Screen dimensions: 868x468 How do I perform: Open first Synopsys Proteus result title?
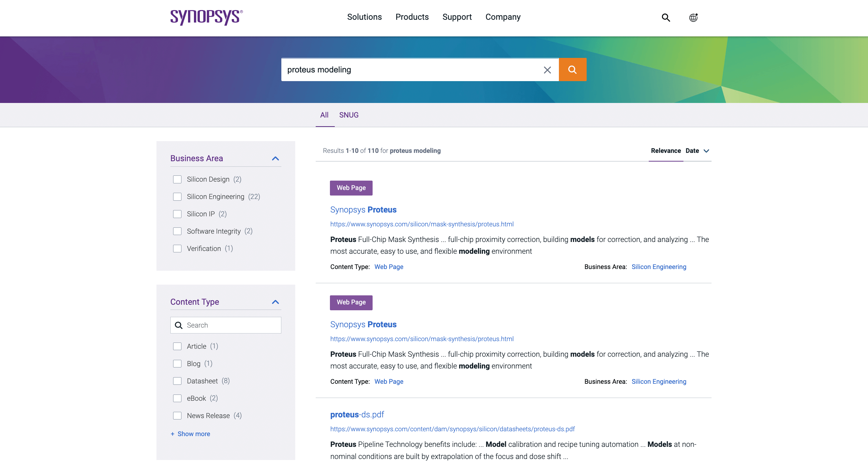click(x=363, y=210)
